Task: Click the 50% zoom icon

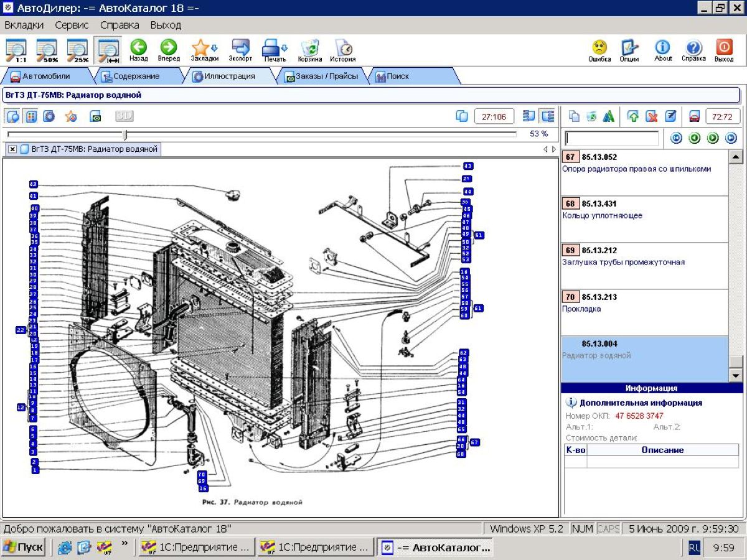Action: tap(47, 50)
